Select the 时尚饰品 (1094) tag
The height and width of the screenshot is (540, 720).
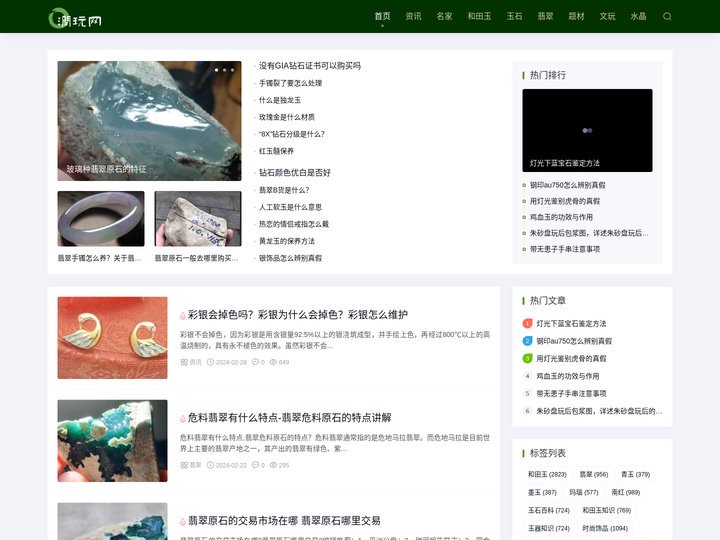point(605,529)
